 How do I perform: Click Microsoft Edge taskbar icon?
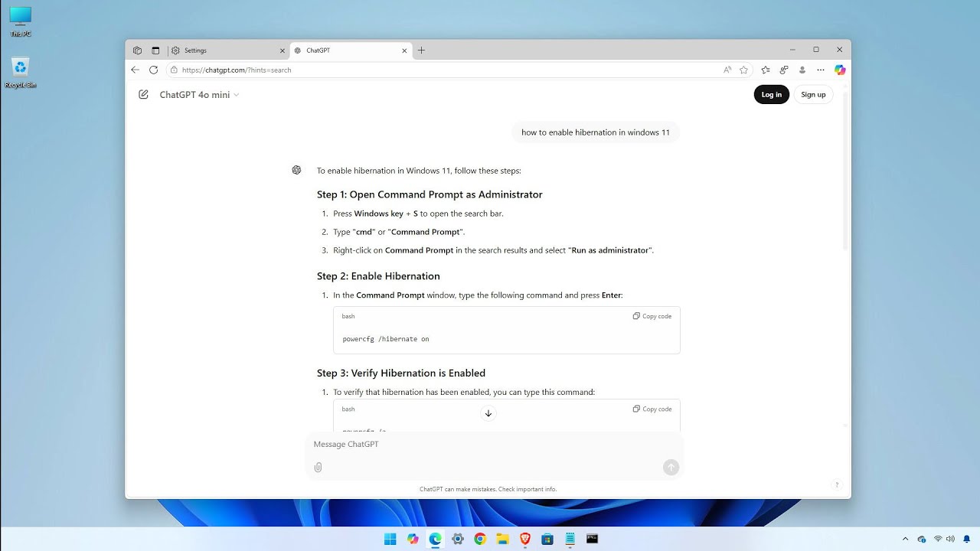[435, 539]
